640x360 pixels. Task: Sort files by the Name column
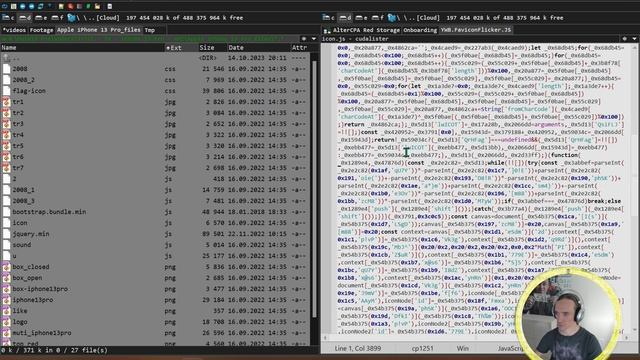[x=82, y=48]
